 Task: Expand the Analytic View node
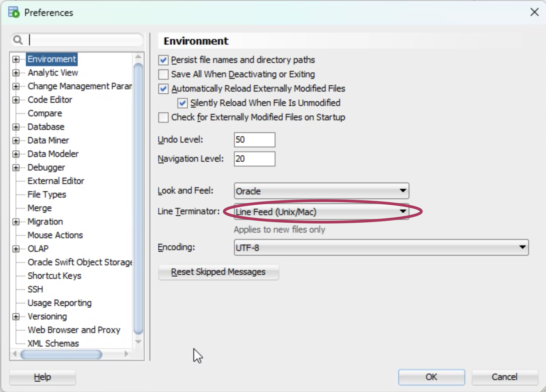tap(16, 73)
